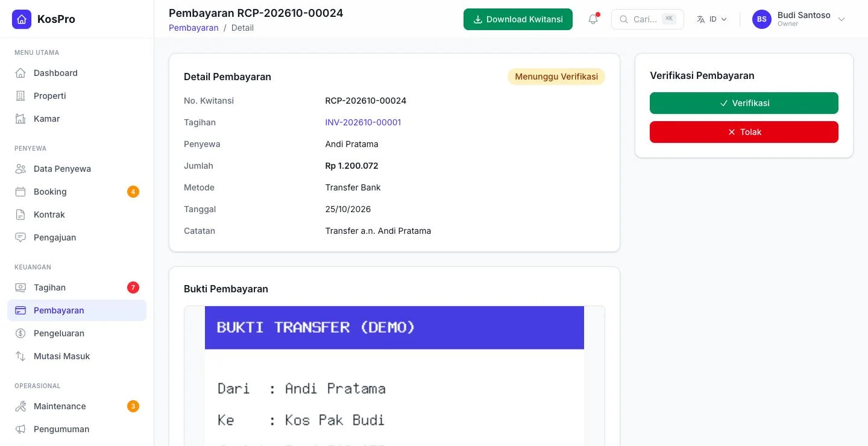Viewport: 868px width, 446px height.
Task: Click the Bukti Transfer proof image
Action: (x=394, y=376)
